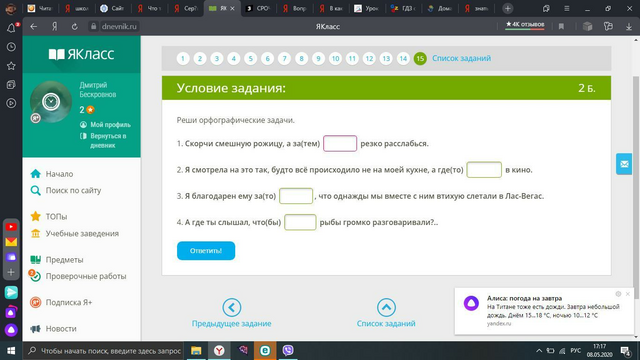
Task: Open the Список заданий link at top
Action: [x=461, y=58]
